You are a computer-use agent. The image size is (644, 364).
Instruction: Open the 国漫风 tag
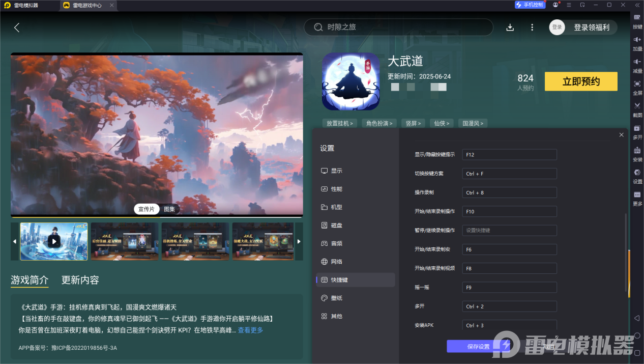[x=473, y=123]
